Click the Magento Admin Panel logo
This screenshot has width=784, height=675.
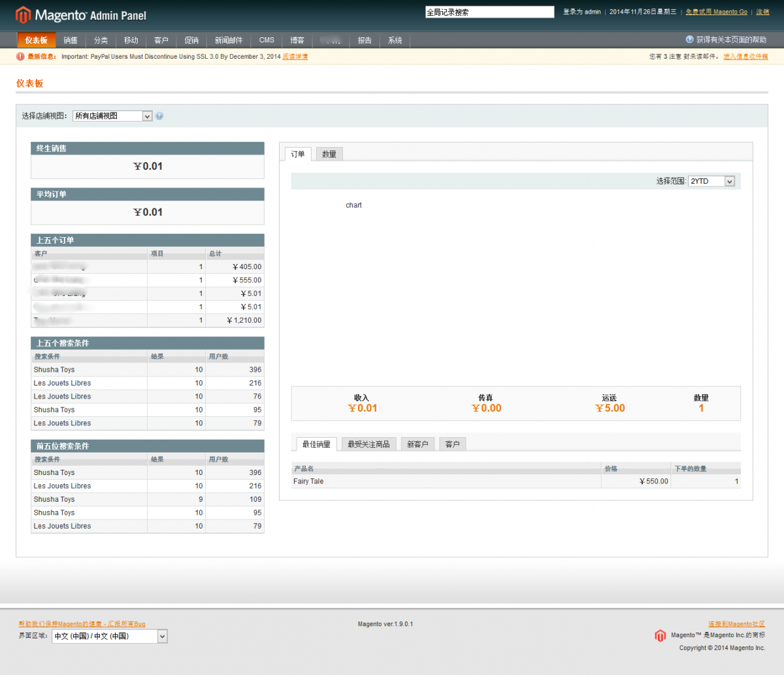click(81, 14)
